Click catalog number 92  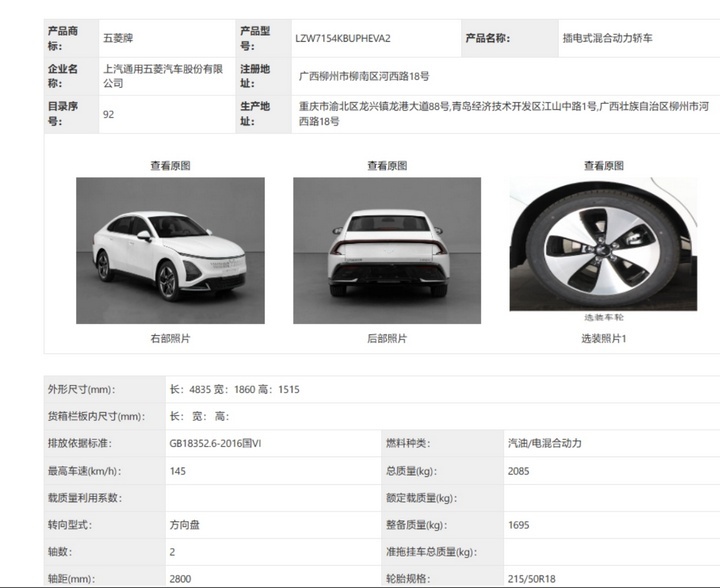click(x=108, y=114)
